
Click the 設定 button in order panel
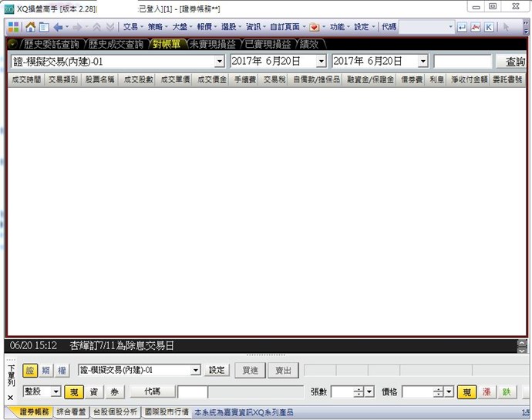pyautogui.click(x=217, y=371)
